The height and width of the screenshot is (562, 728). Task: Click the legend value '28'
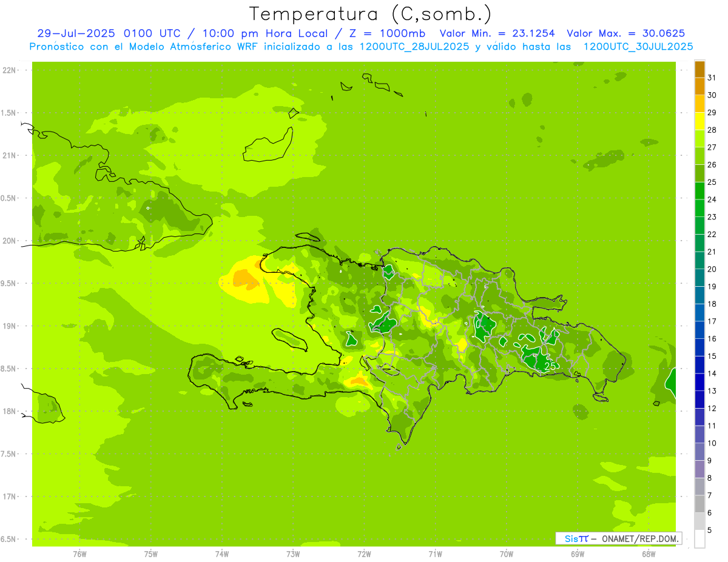(x=712, y=130)
